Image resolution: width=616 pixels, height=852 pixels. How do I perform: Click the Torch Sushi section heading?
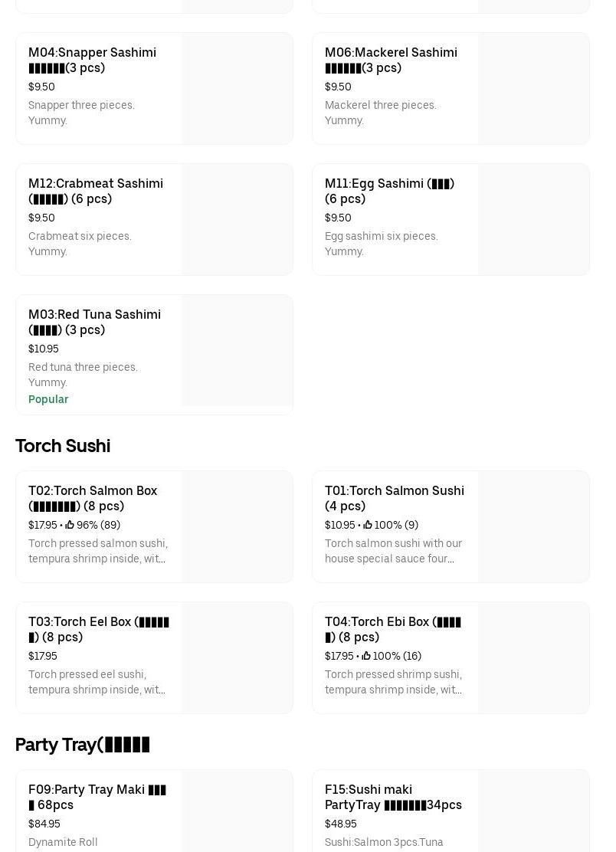pyautogui.click(x=63, y=446)
